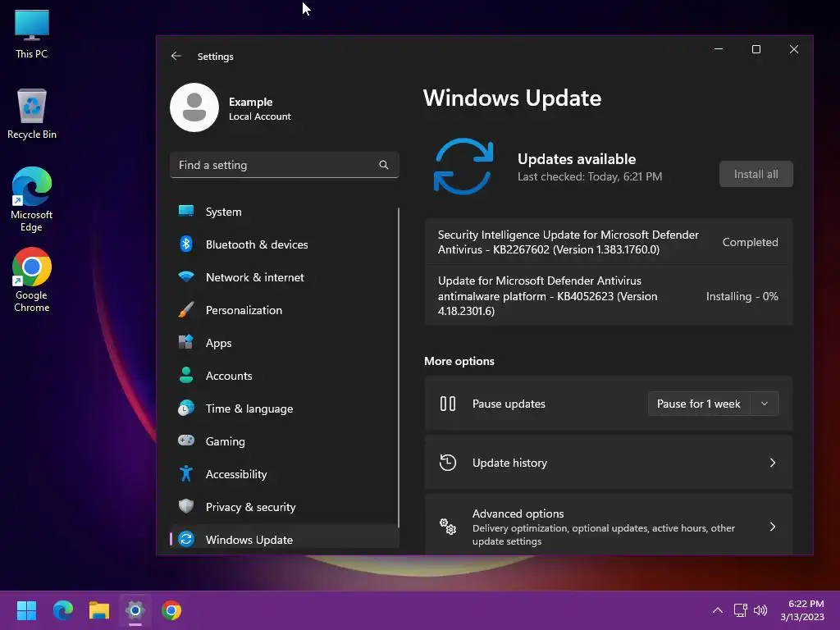This screenshot has width=840, height=630.
Task: Open the Update history row
Action: click(x=608, y=463)
